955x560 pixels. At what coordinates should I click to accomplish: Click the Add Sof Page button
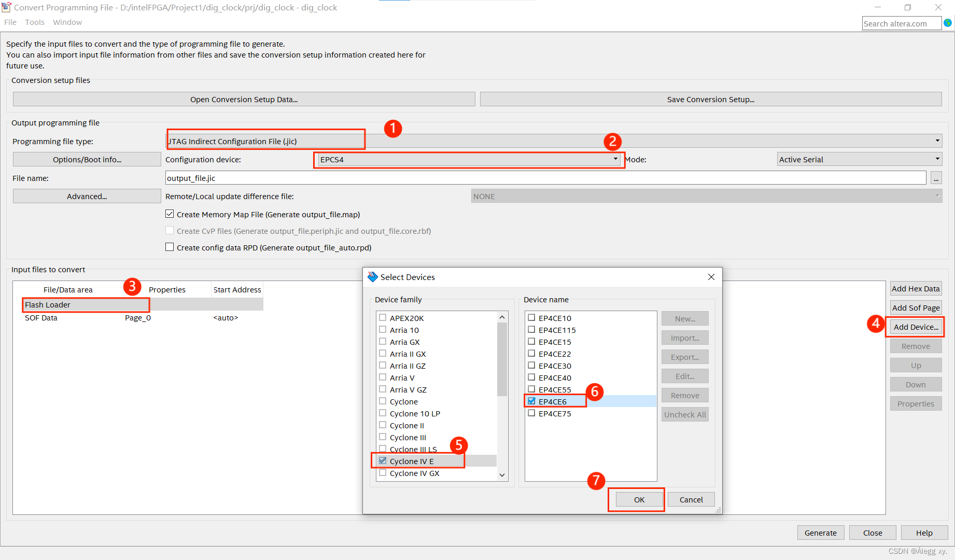coord(916,307)
